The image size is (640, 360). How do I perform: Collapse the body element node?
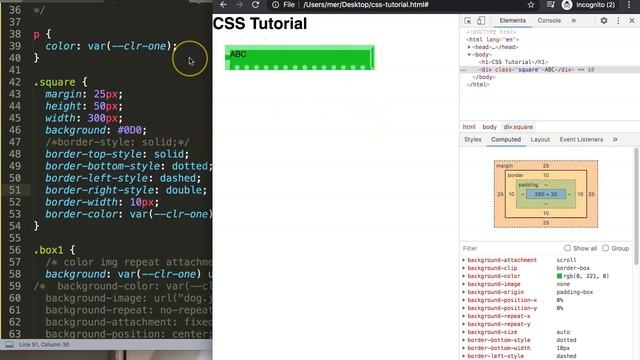469,55
